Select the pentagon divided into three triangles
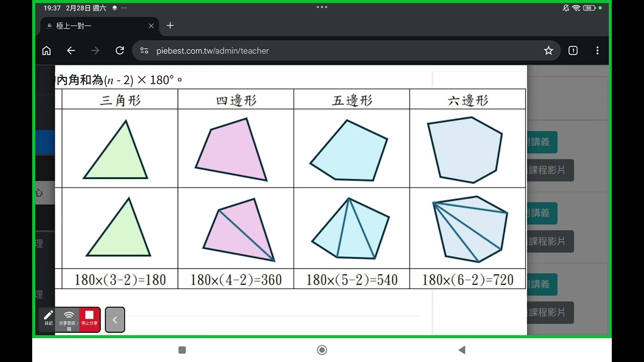 pos(351,228)
